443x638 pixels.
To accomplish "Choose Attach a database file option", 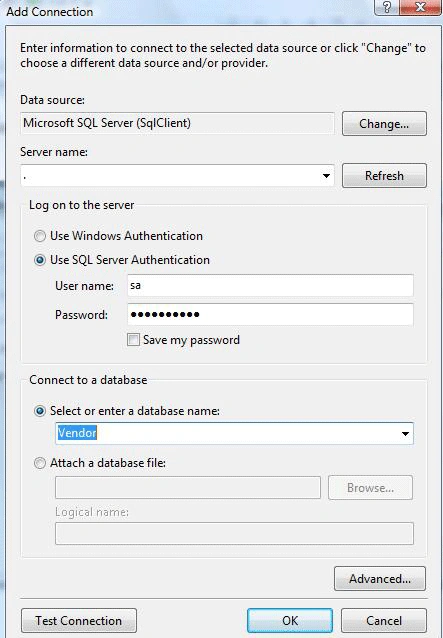I will (x=39, y=463).
